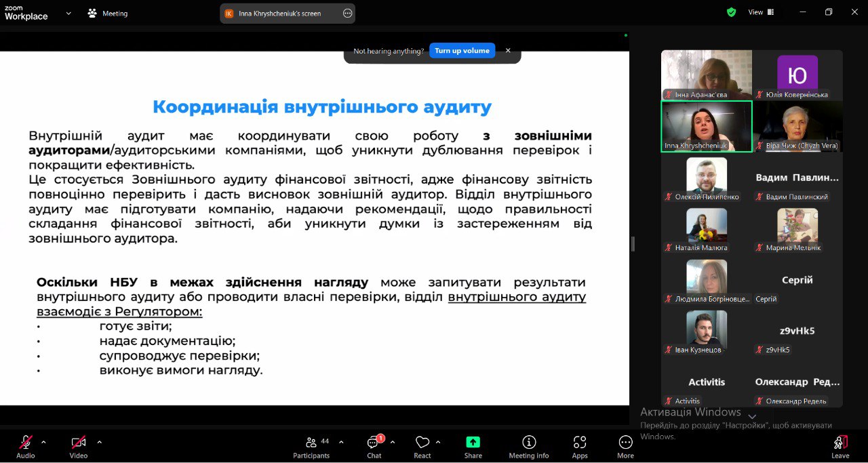Open Meeting info

529,443
